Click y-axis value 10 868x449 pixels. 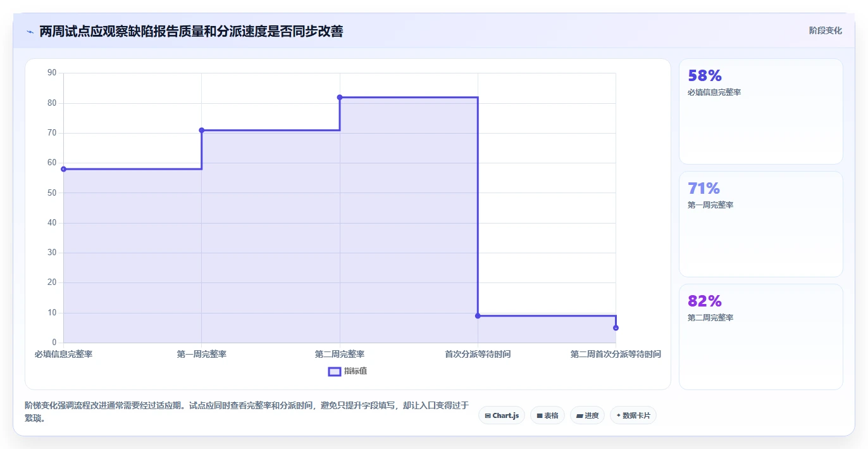point(52,312)
